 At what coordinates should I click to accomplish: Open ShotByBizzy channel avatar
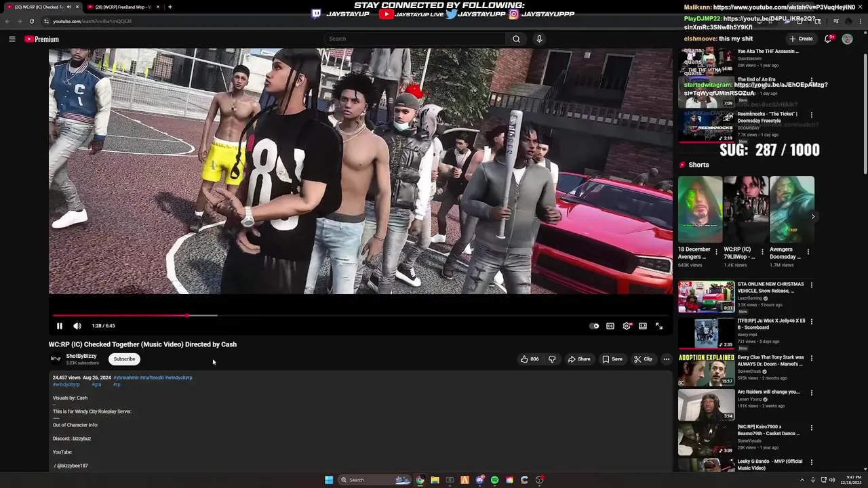[56, 359]
